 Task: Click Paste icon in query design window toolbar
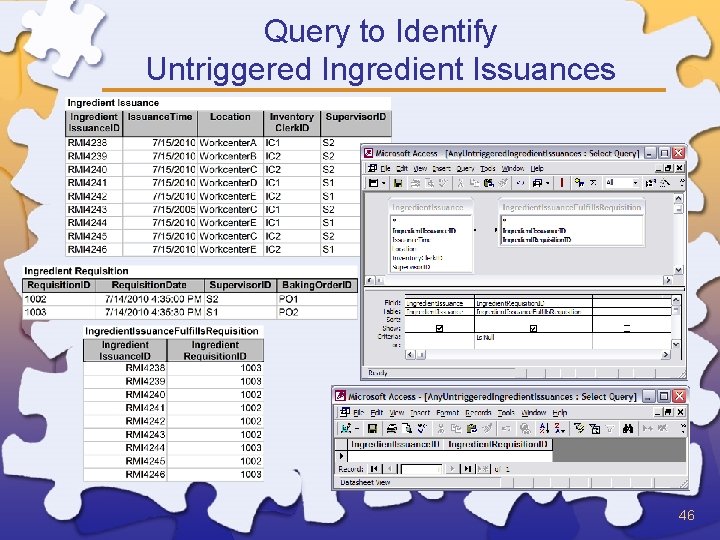(x=489, y=183)
